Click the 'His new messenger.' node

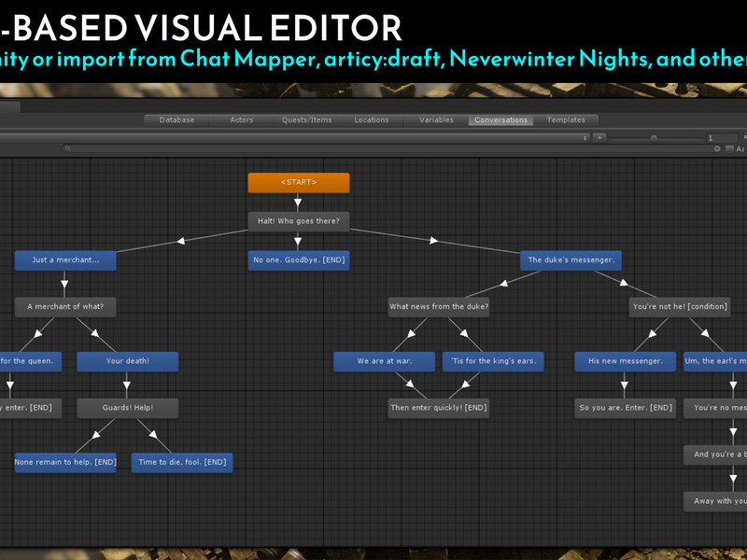click(x=625, y=362)
